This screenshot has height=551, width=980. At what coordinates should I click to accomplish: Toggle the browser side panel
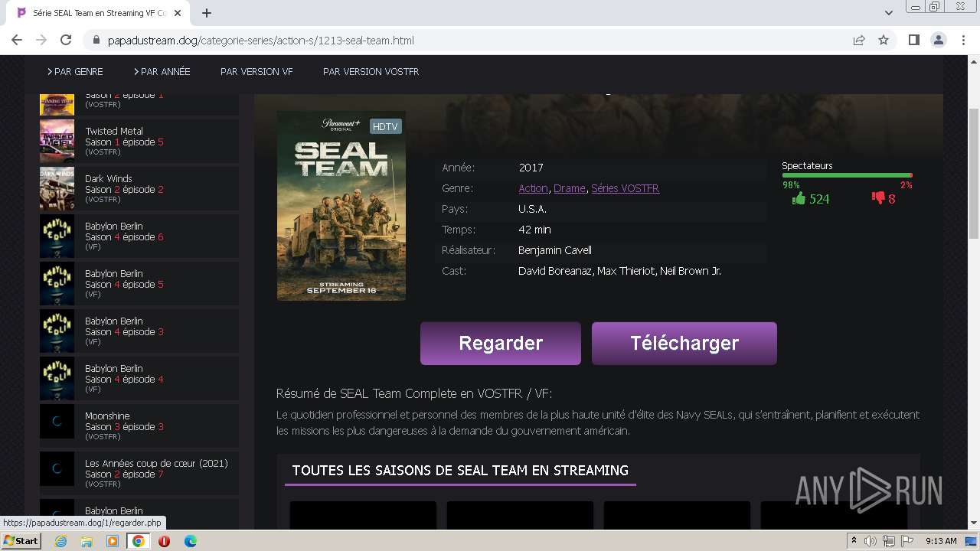(913, 41)
